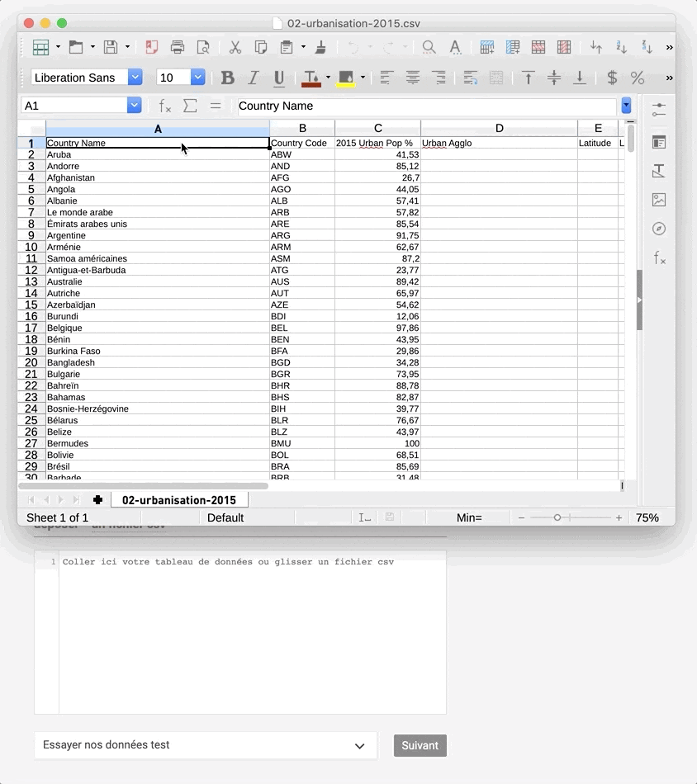Align cell content to the left
This screenshot has width=697, height=784.
pyautogui.click(x=386, y=78)
